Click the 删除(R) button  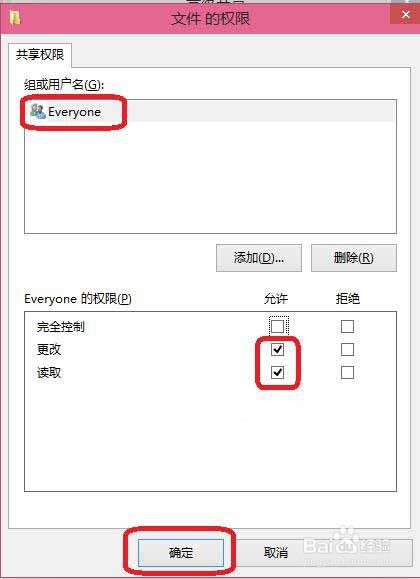tap(354, 258)
